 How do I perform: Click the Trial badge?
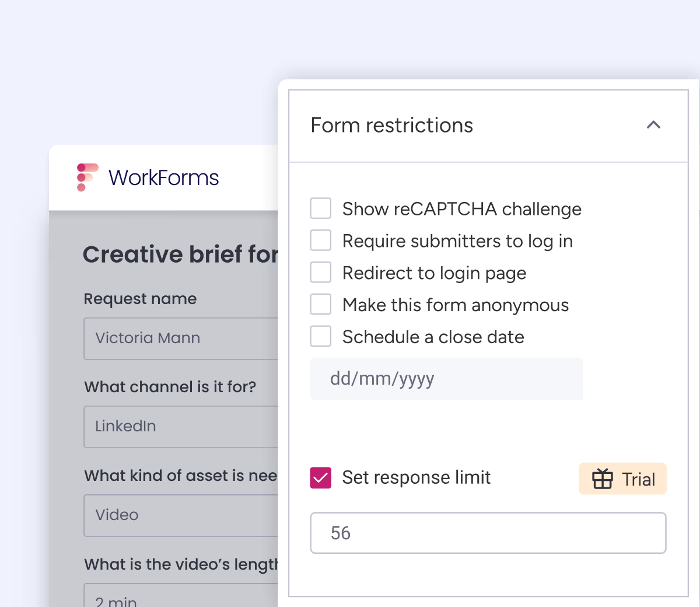click(x=622, y=479)
